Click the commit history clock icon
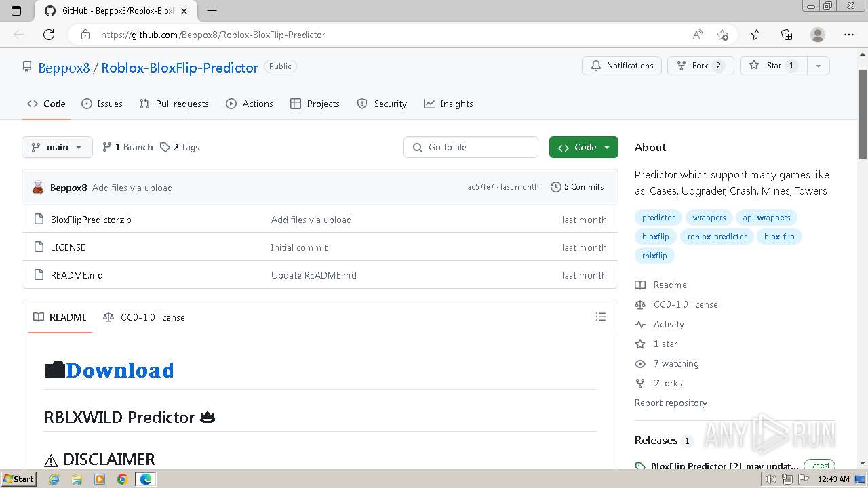 point(556,187)
